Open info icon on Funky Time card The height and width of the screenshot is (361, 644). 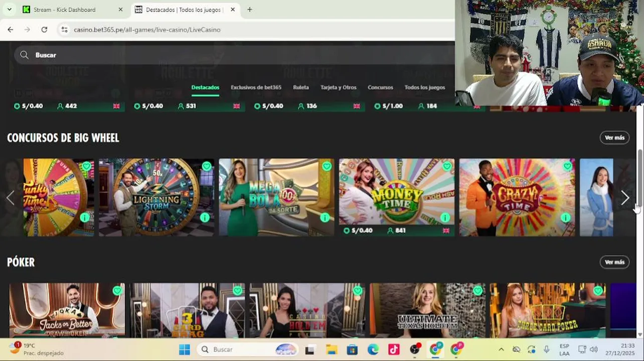pos(85,218)
